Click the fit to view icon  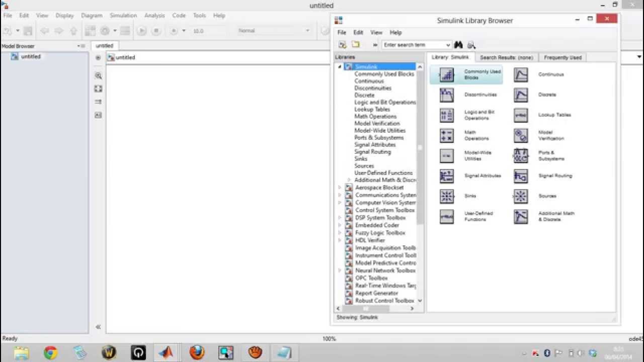point(98,89)
